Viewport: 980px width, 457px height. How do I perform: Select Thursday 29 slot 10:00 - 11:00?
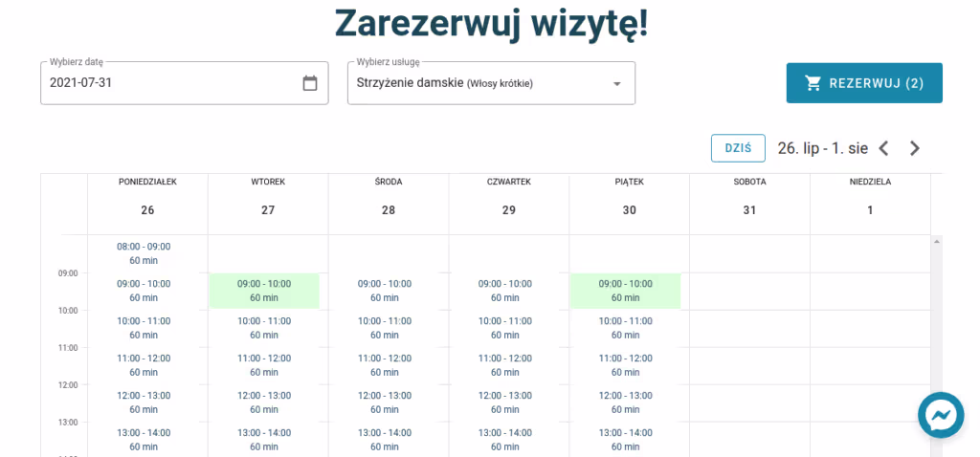click(x=505, y=328)
